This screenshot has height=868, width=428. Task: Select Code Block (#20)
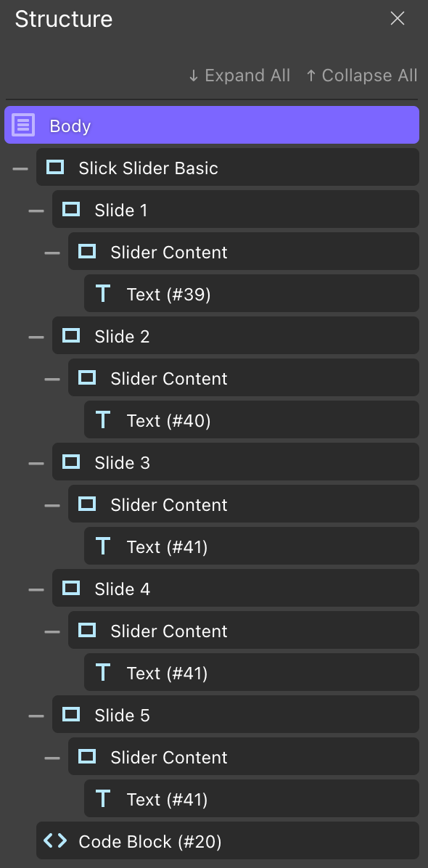coord(150,841)
